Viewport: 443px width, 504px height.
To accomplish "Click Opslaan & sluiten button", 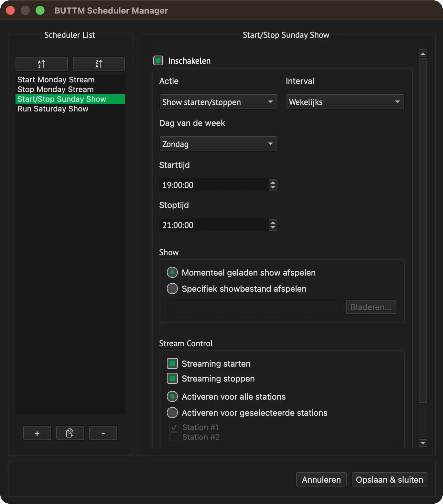I will coord(390,480).
